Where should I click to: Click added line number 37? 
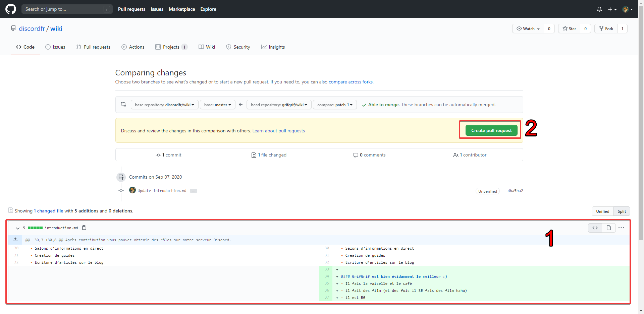click(327, 297)
